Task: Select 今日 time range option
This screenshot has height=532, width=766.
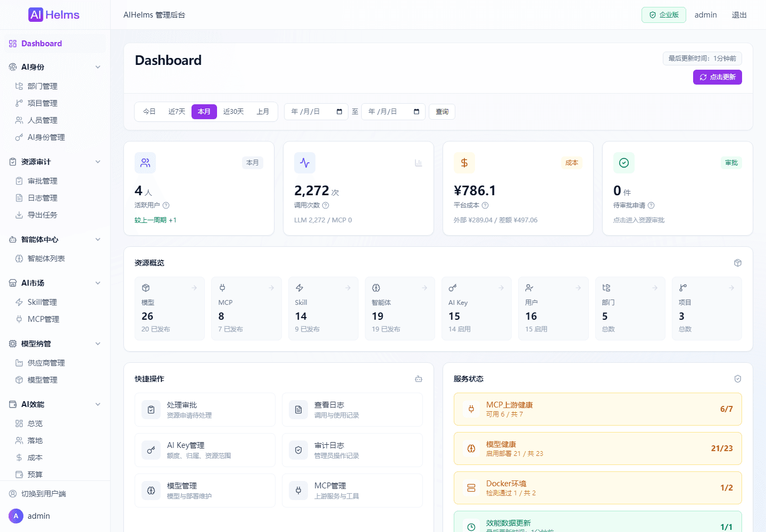Action: click(149, 112)
